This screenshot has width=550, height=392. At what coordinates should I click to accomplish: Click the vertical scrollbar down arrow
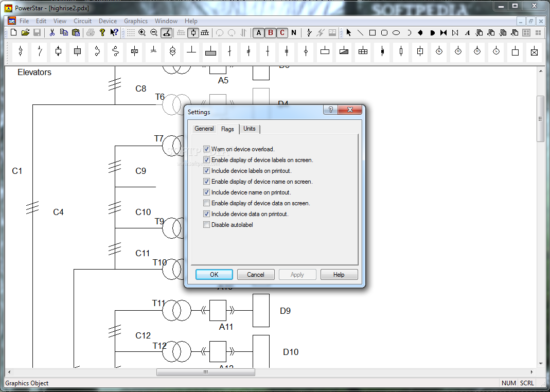pos(541,364)
